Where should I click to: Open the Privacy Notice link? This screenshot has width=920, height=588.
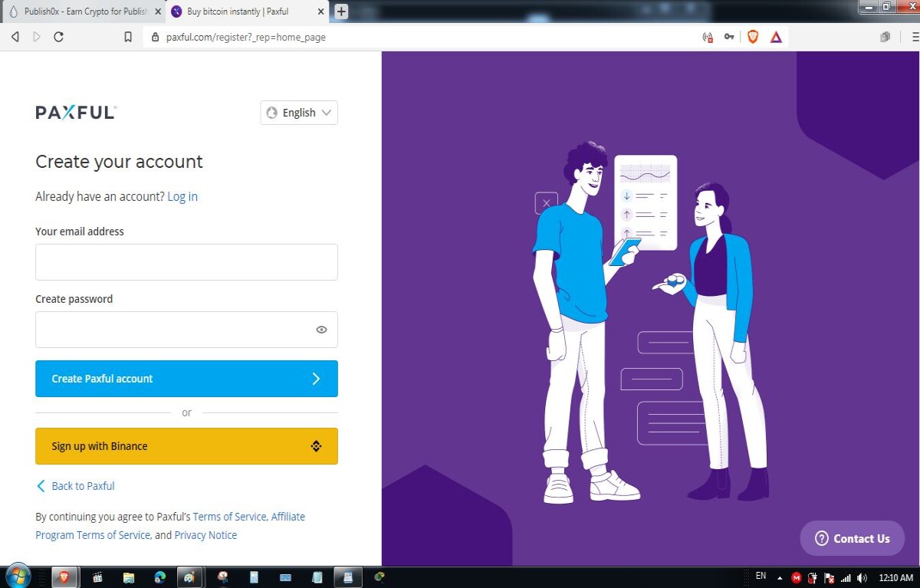coord(205,535)
